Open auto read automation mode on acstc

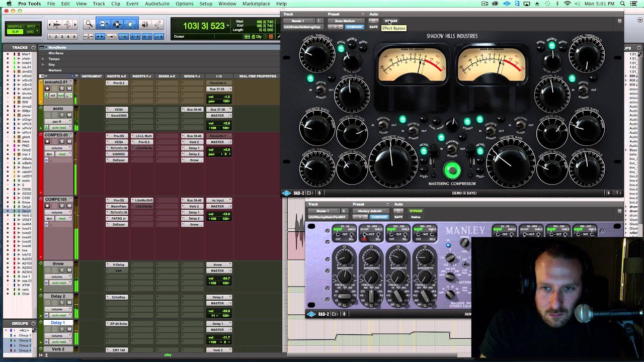pyautogui.click(x=60, y=128)
